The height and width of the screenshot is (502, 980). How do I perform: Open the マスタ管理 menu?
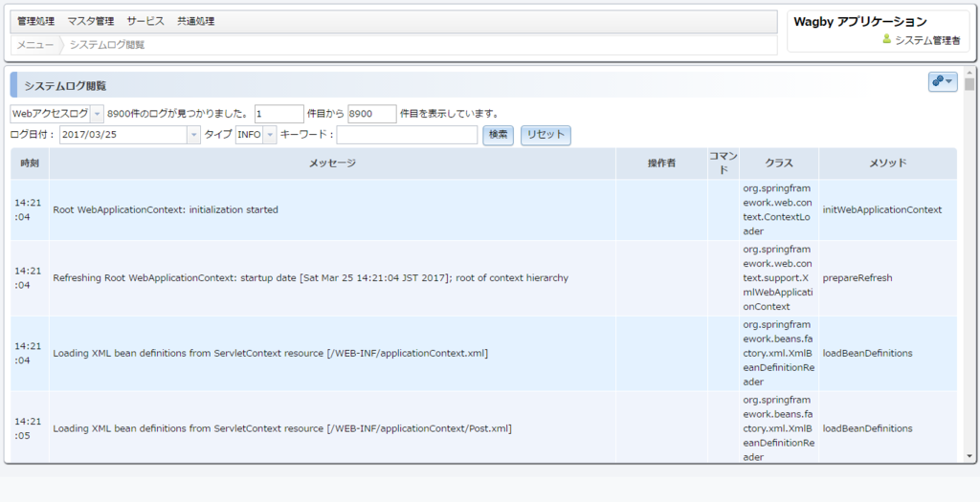tap(91, 21)
